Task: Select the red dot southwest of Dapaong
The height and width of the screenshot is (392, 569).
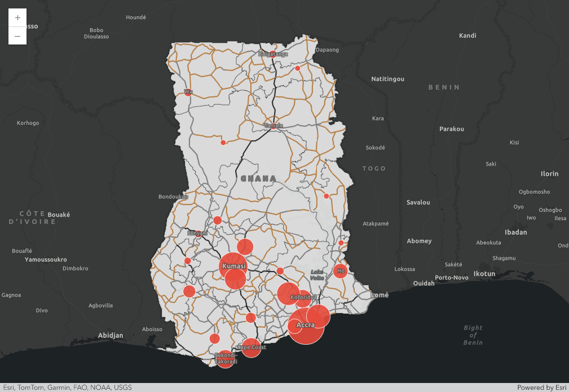Action: 298,68
